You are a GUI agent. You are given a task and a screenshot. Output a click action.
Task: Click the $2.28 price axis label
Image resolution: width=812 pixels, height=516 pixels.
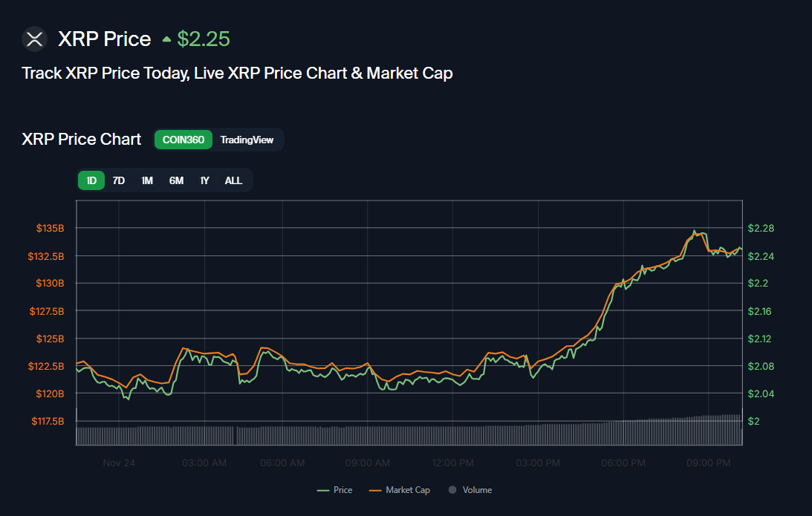point(761,228)
